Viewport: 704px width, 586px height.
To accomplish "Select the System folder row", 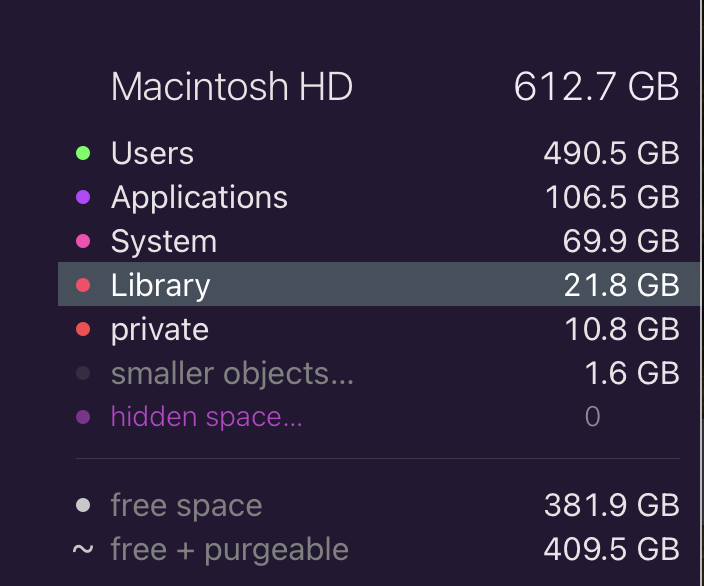I will pyautogui.click(x=164, y=242).
